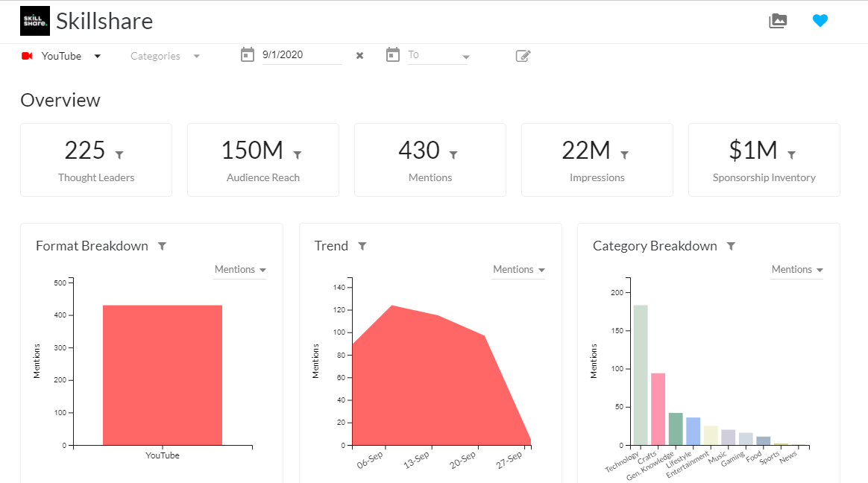
Task: Click the red video camera icon
Action: pyautogui.click(x=27, y=56)
